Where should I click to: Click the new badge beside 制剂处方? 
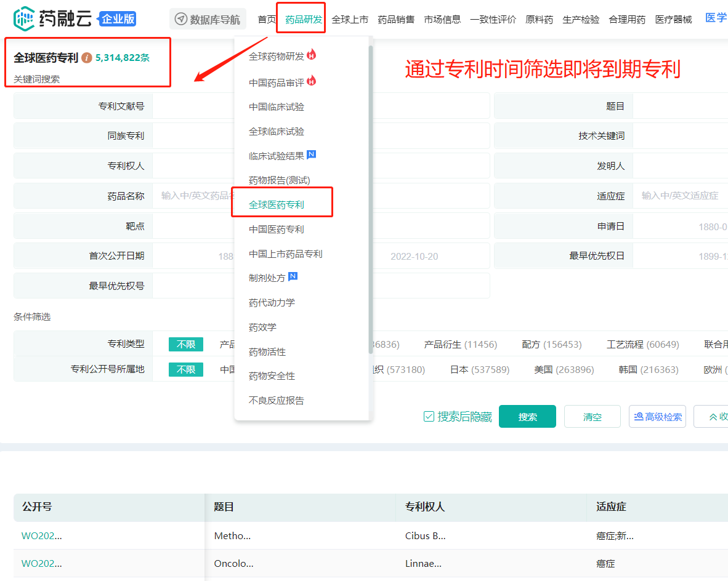pyautogui.click(x=293, y=277)
